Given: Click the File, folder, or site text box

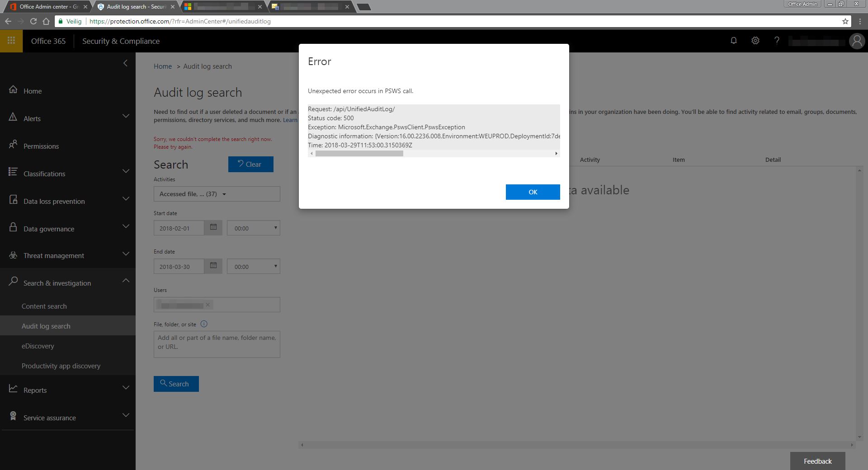Looking at the screenshot, I should coord(217,344).
